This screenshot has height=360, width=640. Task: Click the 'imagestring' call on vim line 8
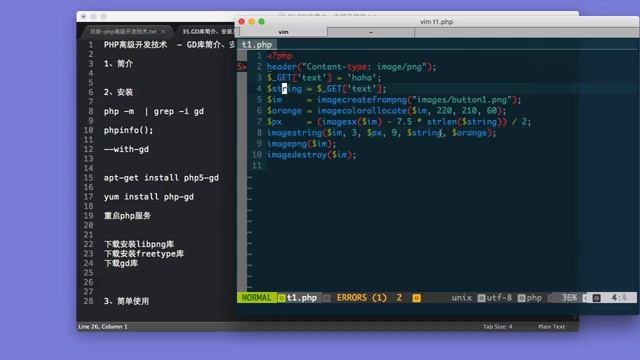[x=294, y=133]
